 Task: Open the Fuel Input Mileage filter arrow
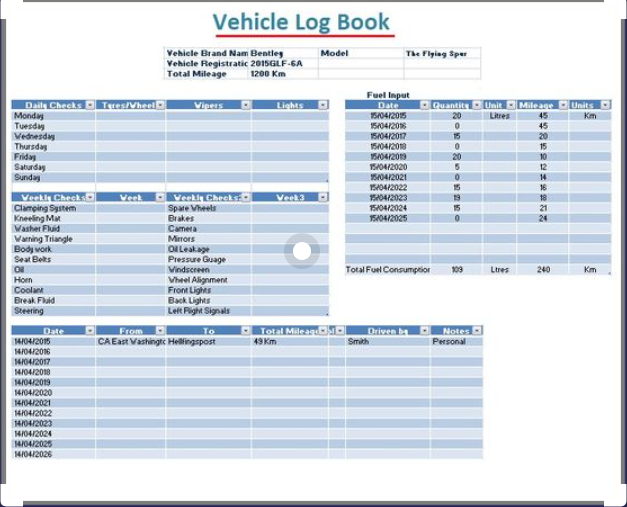[x=563, y=105]
